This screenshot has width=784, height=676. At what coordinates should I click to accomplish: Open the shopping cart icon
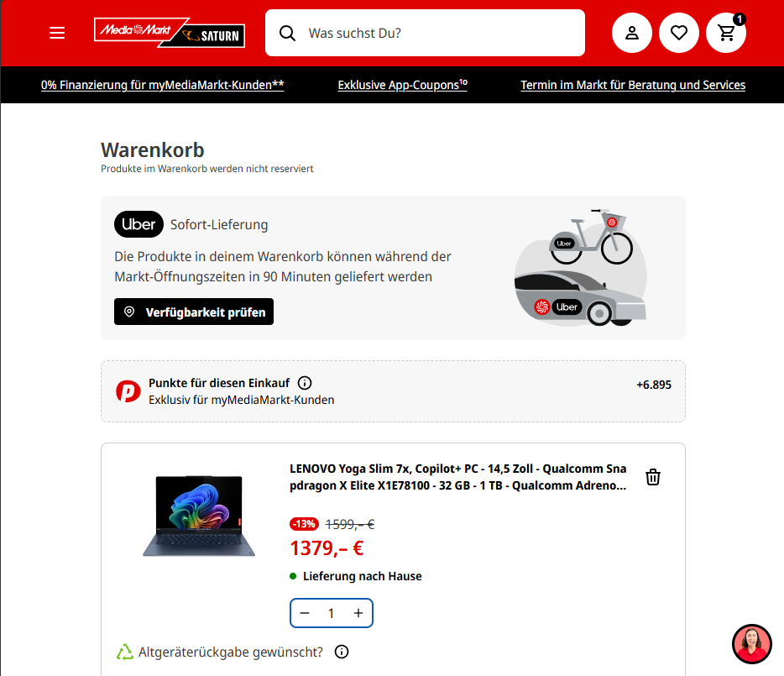pyautogui.click(x=726, y=33)
